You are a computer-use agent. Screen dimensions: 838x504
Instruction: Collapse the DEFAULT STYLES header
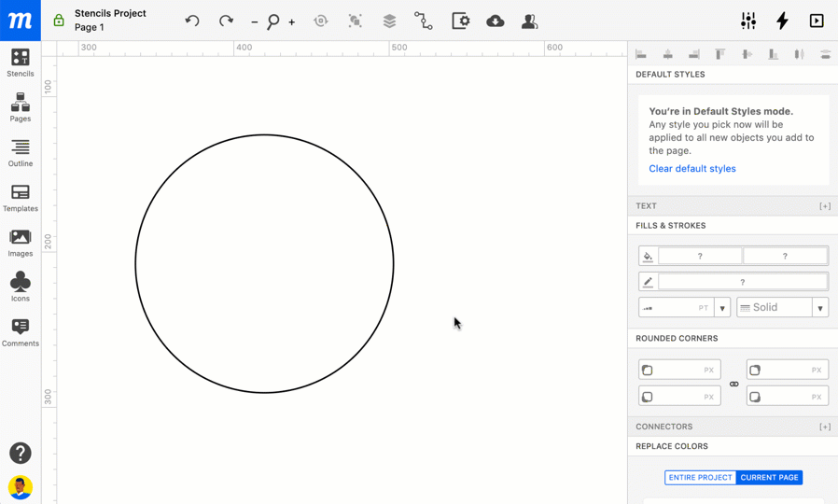pos(733,75)
